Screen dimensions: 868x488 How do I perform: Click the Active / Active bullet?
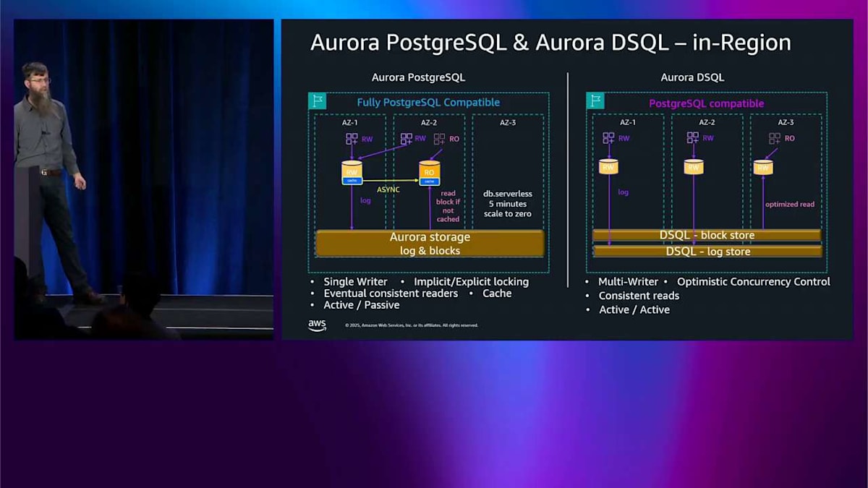(634, 309)
